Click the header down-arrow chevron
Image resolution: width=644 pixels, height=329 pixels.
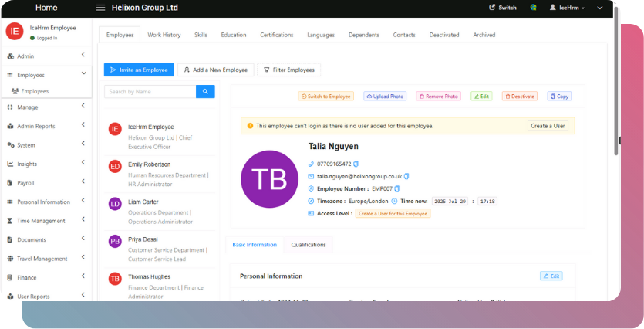click(x=600, y=8)
